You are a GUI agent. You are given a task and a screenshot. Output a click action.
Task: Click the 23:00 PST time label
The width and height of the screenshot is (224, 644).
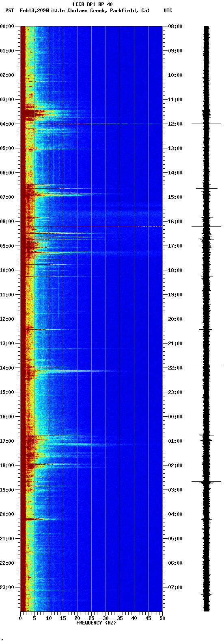pyautogui.click(x=6, y=587)
